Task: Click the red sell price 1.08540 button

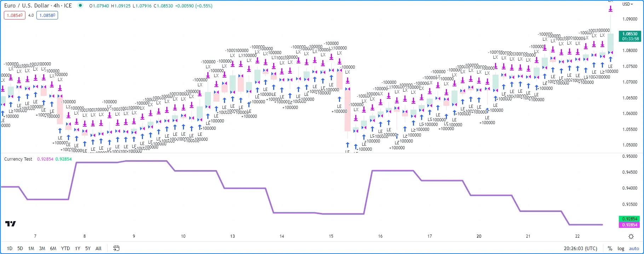Action: (x=15, y=15)
